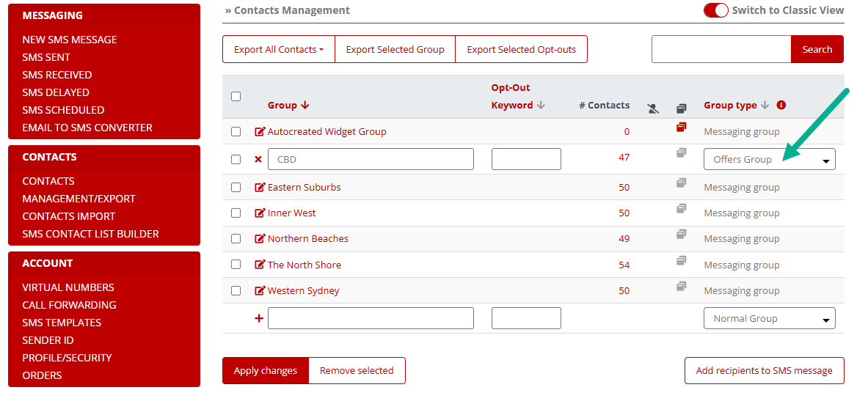Click the search text field

click(x=721, y=49)
